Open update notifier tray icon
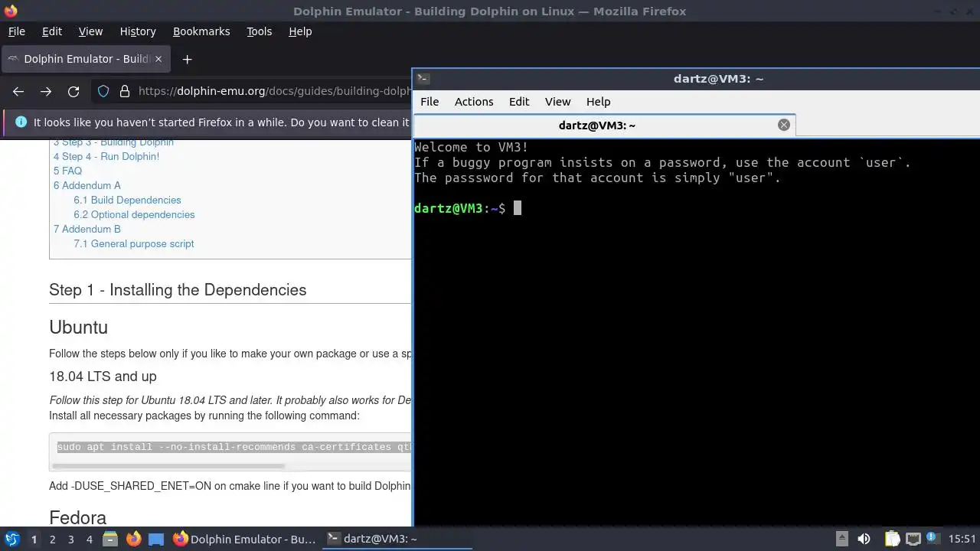Image resolution: width=980 pixels, height=551 pixels. coord(933,539)
